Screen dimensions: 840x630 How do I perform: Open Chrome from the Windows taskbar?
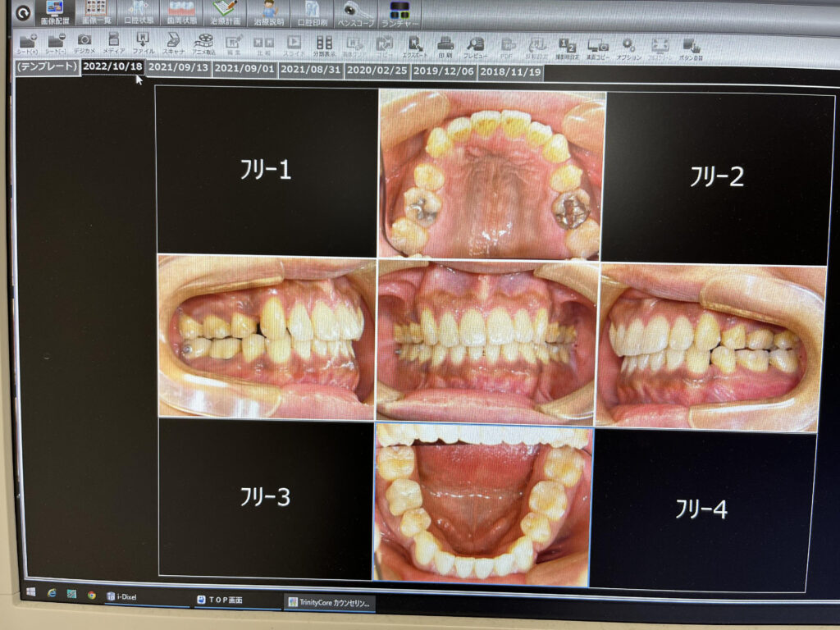[x=91, y=595]
